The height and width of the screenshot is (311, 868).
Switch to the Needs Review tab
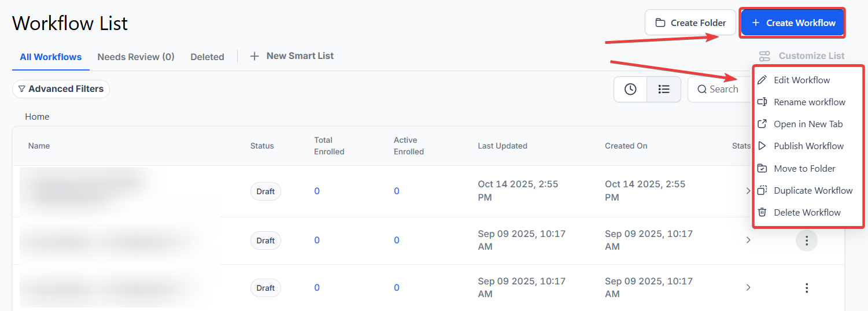[136, 57]
